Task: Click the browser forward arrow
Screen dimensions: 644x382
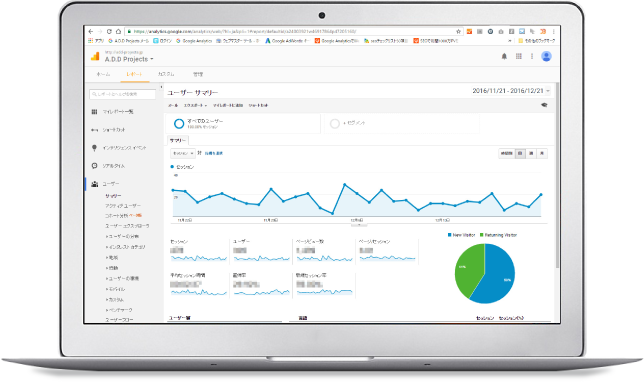Action: point(100,31)
